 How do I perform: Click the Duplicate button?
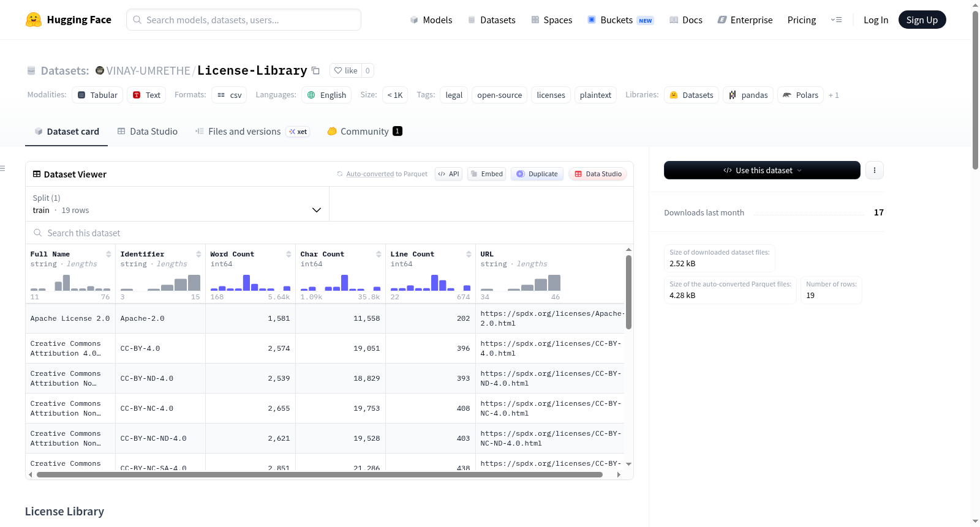537,174
